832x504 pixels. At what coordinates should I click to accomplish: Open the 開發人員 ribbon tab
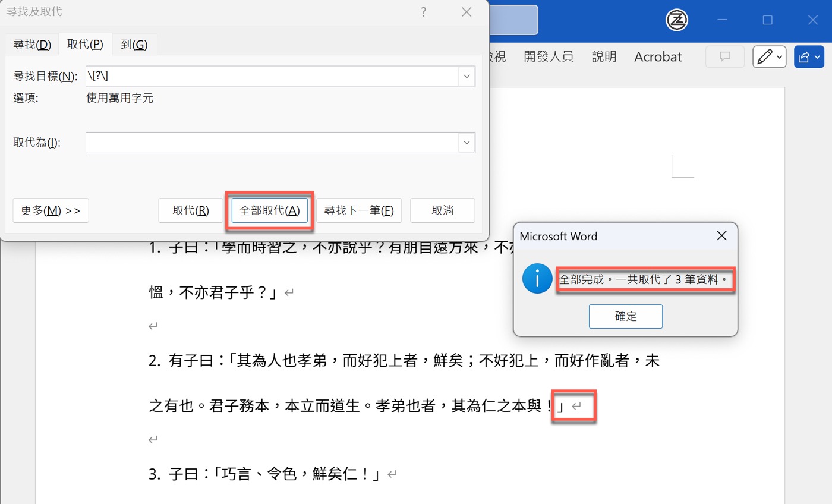pyautogui.click(x=549, y=56)
